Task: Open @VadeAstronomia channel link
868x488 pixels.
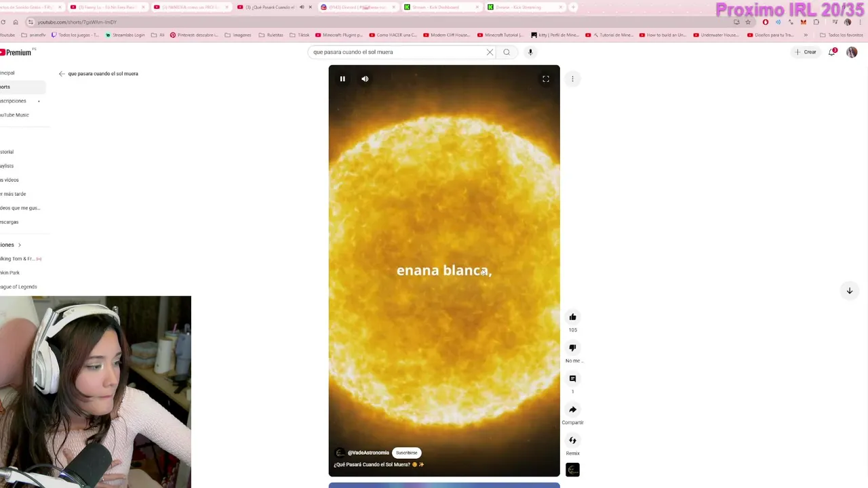Action: (x=368, y=453)
